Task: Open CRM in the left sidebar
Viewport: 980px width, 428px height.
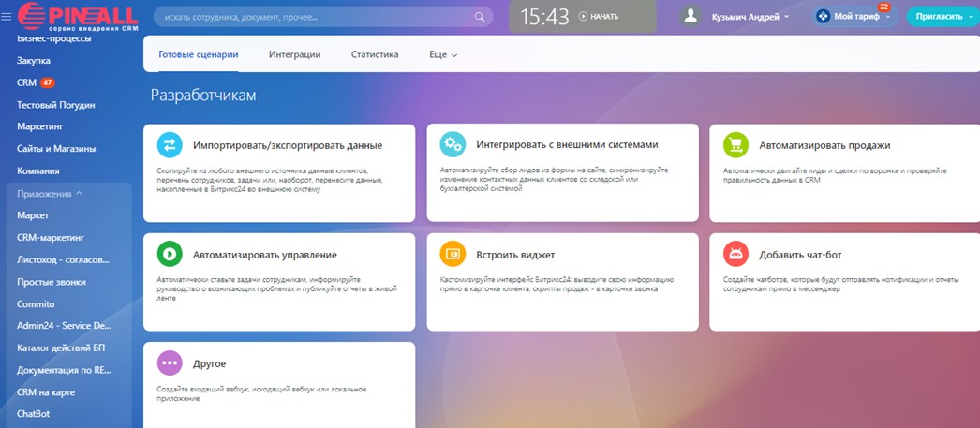Action: coord(26,82)
